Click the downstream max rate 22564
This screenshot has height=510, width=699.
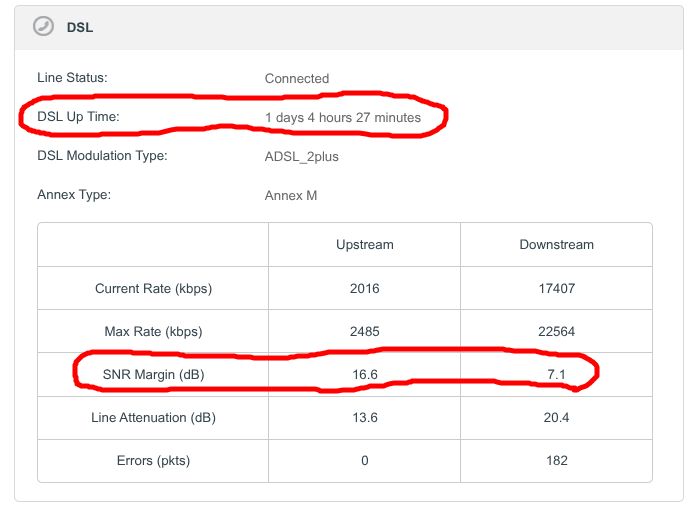pos(556,331)
